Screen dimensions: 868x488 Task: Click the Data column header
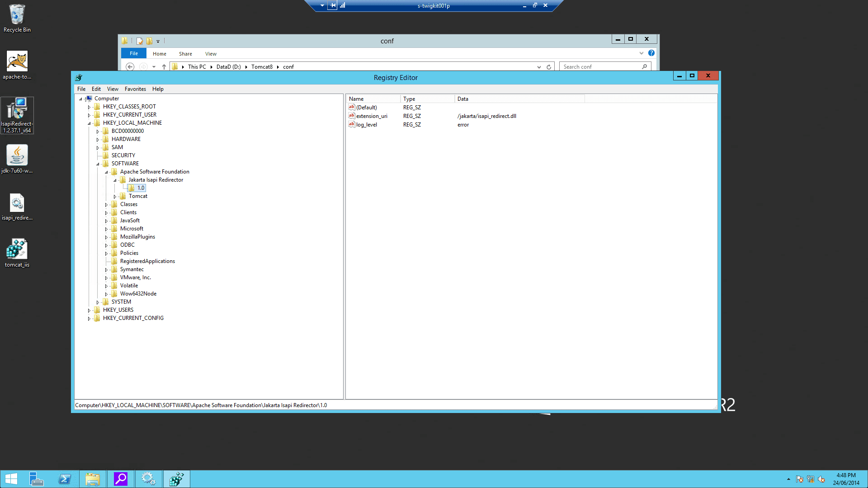tap(519, 99)
